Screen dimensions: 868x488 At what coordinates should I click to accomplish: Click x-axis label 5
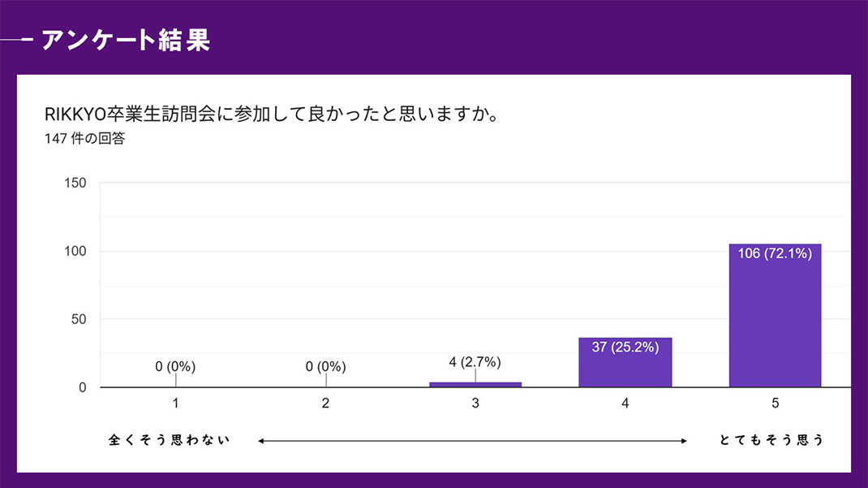776,403
